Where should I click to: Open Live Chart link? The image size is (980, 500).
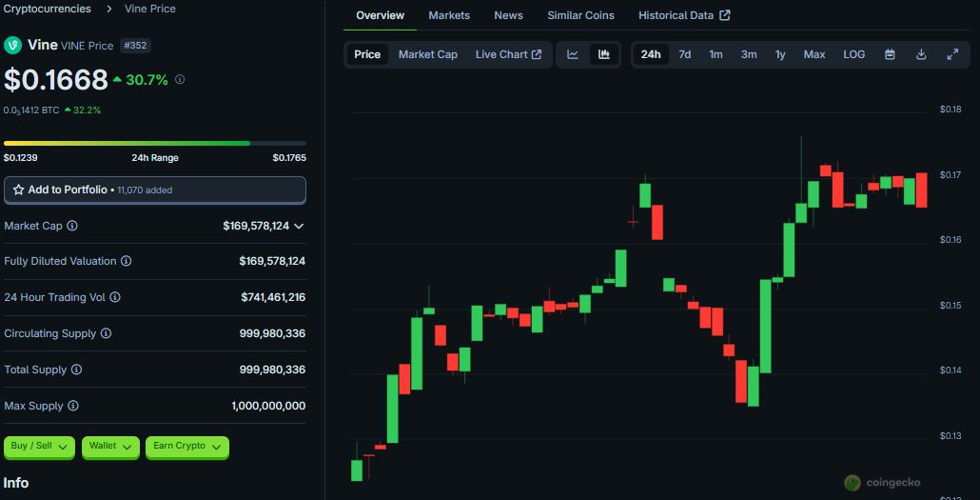508,54
